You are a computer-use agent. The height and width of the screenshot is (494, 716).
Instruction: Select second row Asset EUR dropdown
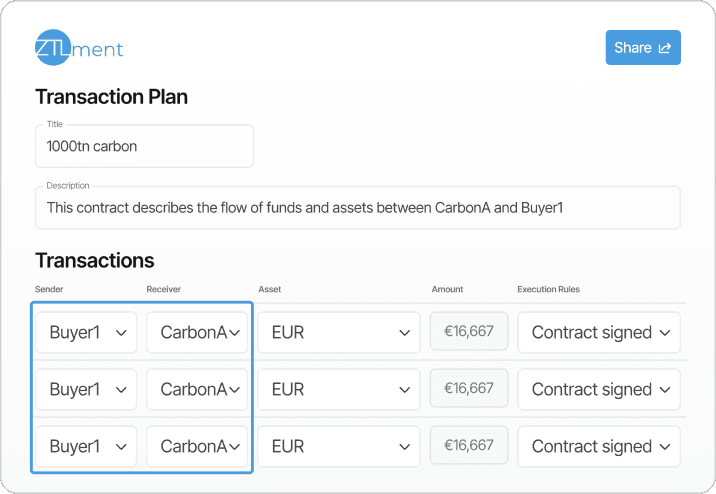pyautogui.click(x=339, y=389)
